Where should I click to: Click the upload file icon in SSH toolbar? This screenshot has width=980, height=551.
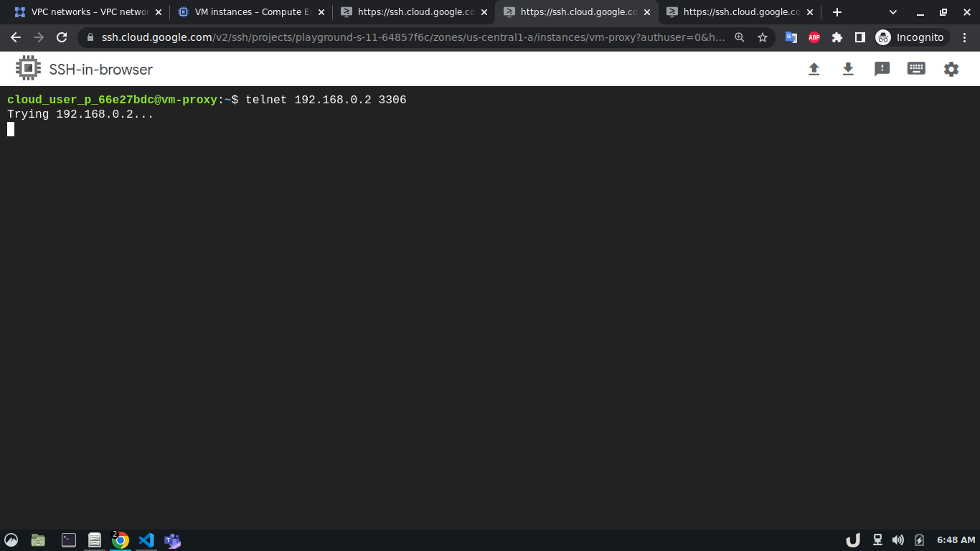coord(814,69)
